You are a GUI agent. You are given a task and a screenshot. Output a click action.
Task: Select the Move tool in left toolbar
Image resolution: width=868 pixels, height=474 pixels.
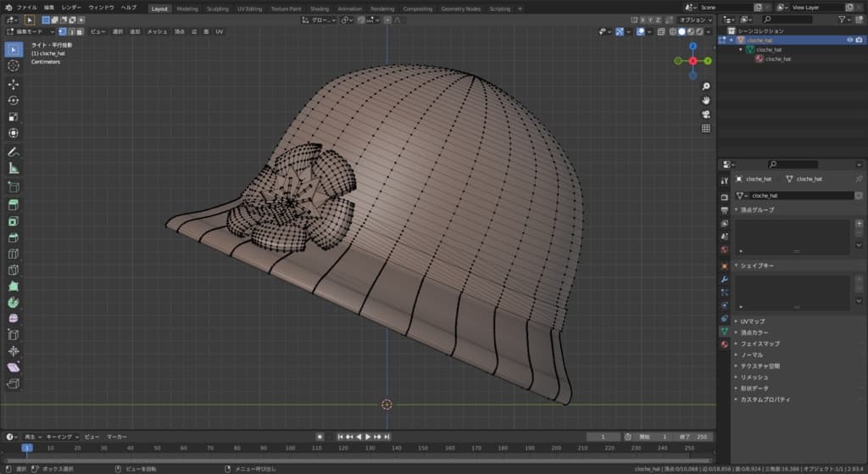tap(14, 84)
